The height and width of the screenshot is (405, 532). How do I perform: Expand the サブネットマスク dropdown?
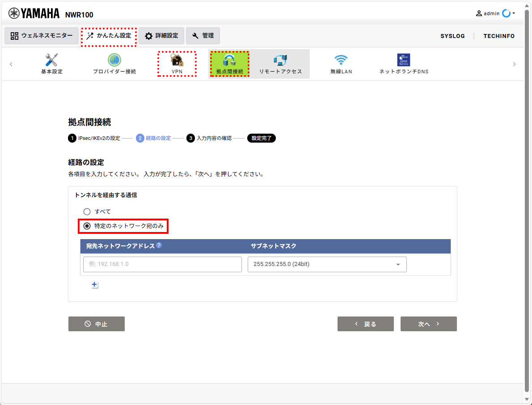pos(327,264)
